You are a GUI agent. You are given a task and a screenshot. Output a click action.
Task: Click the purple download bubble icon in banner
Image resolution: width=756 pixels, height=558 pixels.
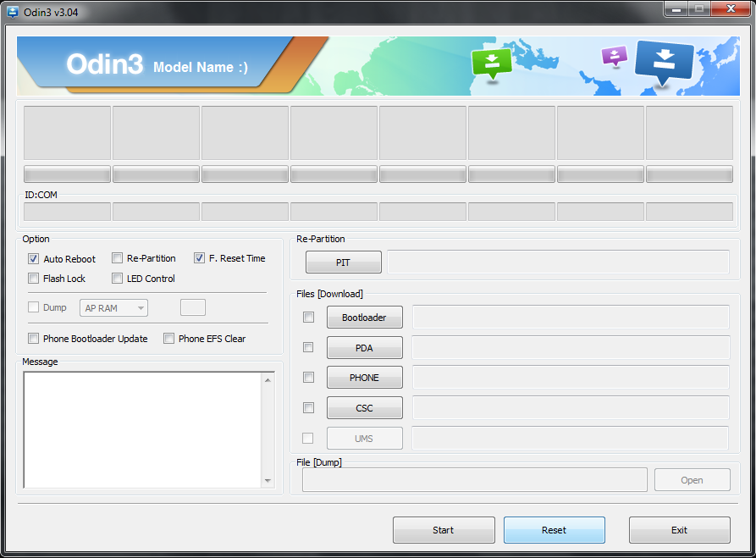[x=615, y=56]
